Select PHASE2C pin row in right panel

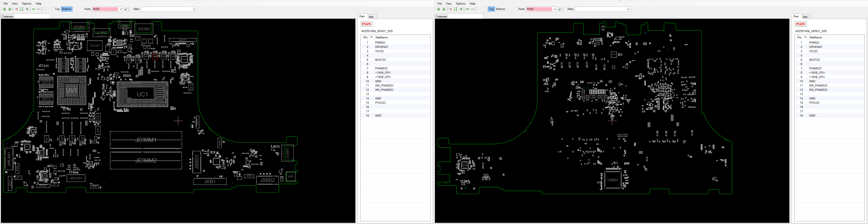click(x=815, y=68)
